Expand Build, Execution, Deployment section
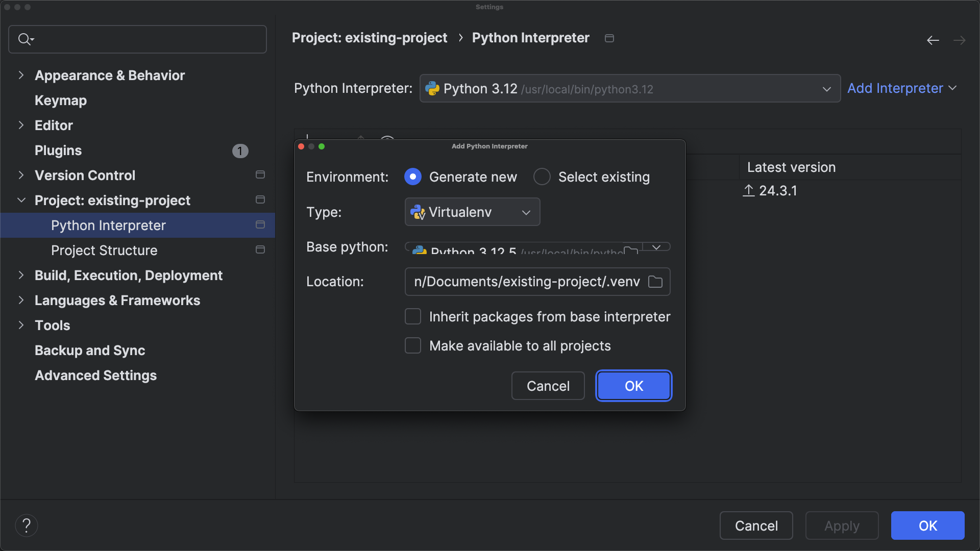Viewport: 980px width, 551px height. coord(21,275)
